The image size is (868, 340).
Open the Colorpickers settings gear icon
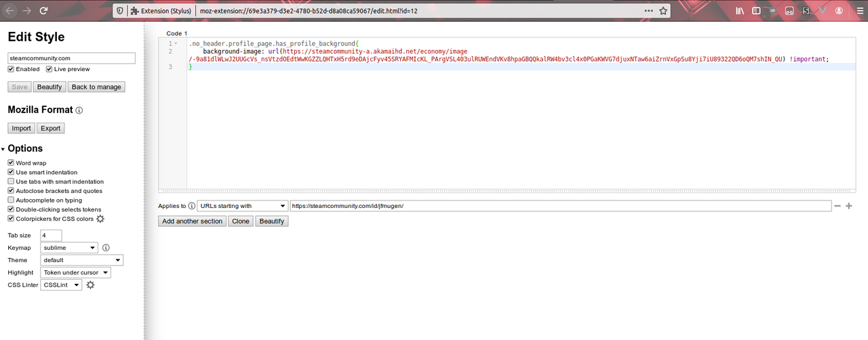point(100,219)
